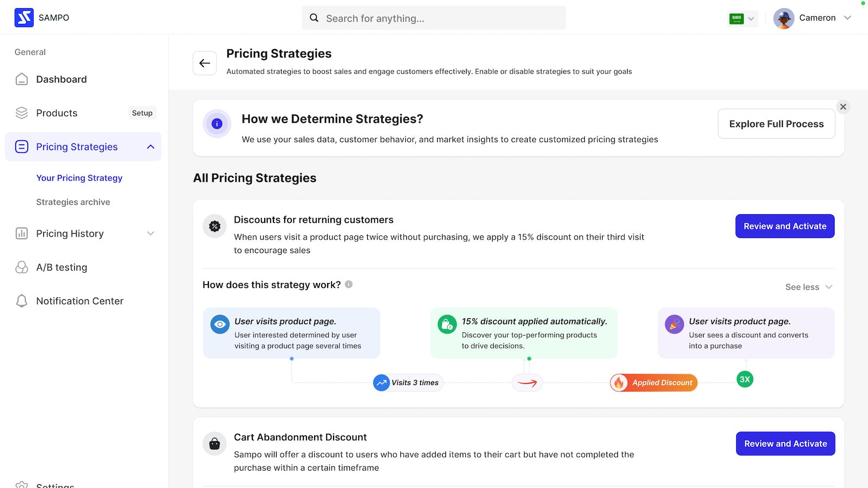868x488 pixels.
Task: Open Notification Center bell icon
Action: (x=22, y=301)
